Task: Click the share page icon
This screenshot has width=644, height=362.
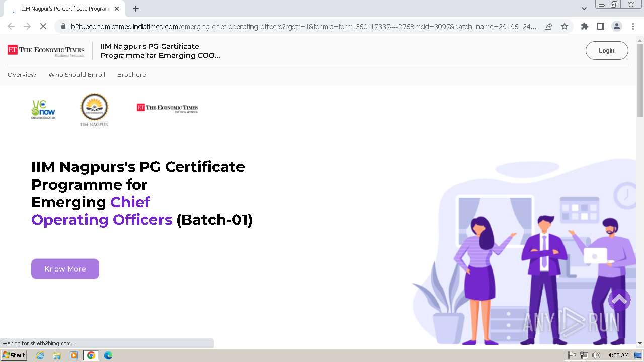Action: 548,26
